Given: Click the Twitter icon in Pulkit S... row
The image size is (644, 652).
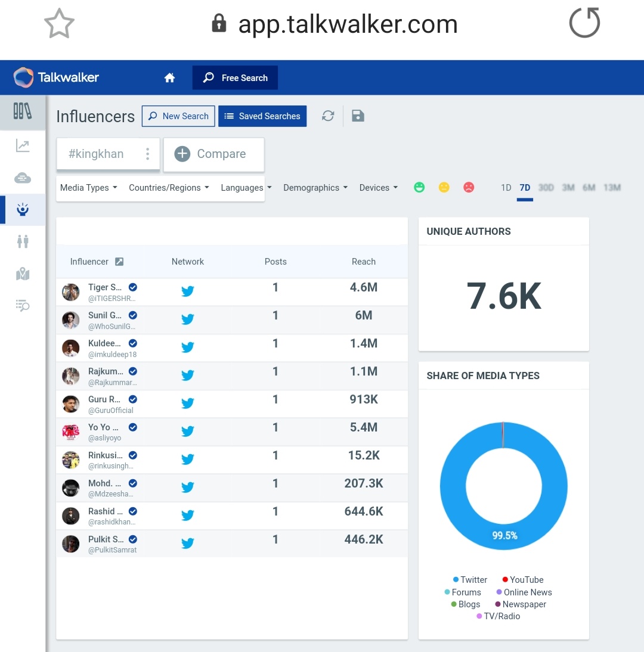Looking at the screenshot, I should [188, 543].
